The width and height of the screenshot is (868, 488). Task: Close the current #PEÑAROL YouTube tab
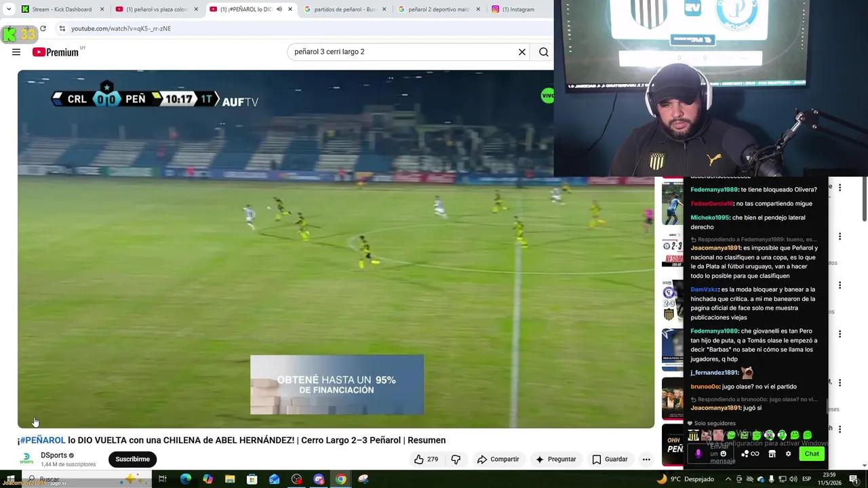coord(290,9)
